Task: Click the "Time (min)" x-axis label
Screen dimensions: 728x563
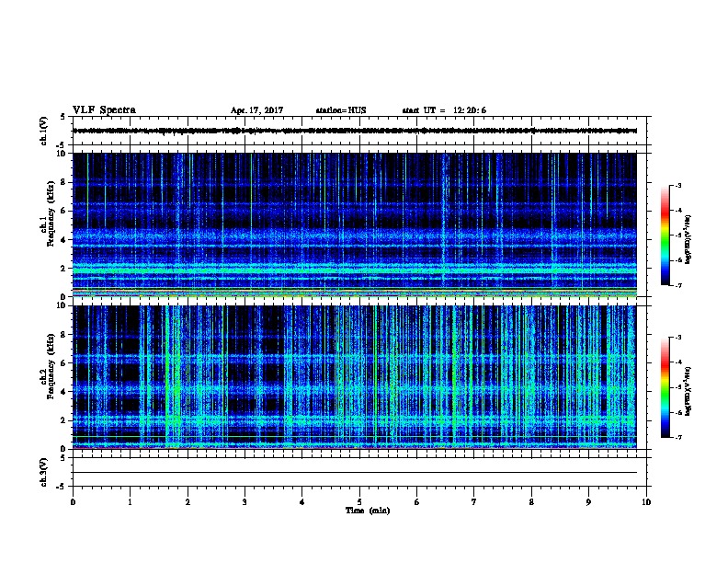Action: click(x=368, y=511)
